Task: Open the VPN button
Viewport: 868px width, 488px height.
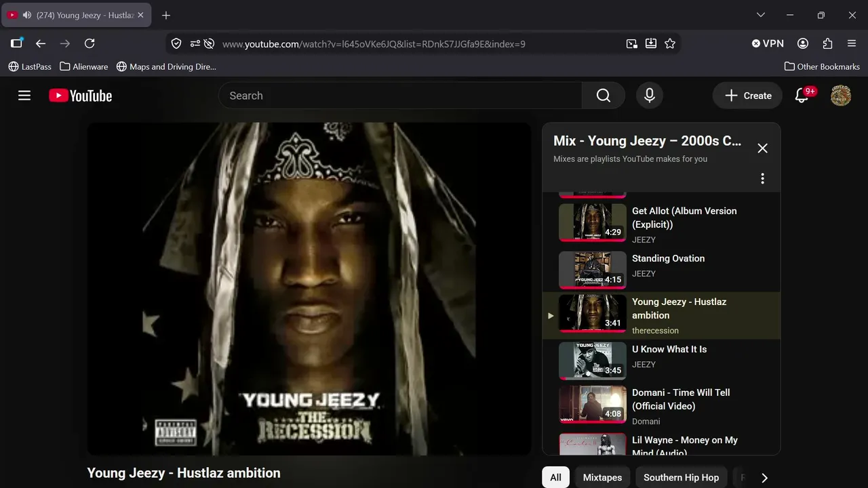Action: click(768, 43)
